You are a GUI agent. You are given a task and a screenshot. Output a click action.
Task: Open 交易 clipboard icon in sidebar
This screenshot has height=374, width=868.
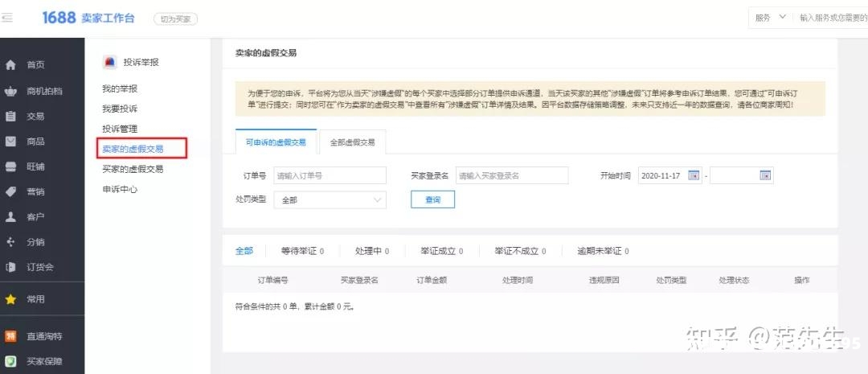[x=10, y=116]
